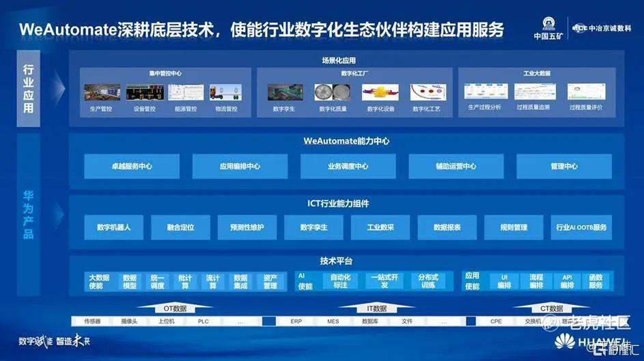The image size is (644, 361).
Task: Click the PLC data source cell
Action: click(x=204, y=321)
